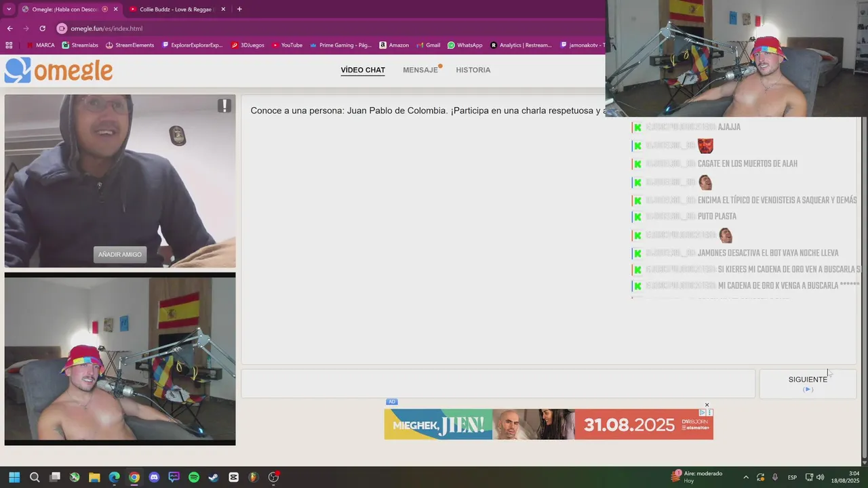The image size is (868, 488).
Task: Switch to the MENSAJE tab
Action: (421, 70)
